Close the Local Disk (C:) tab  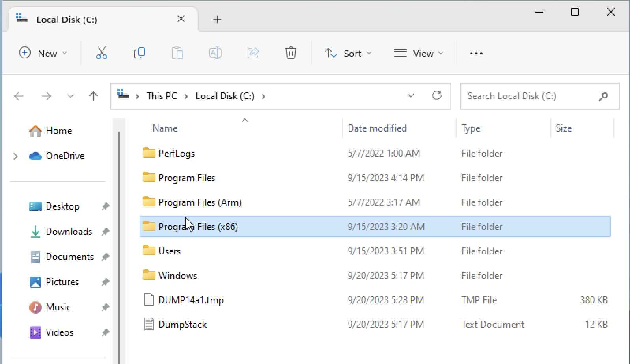181,19
